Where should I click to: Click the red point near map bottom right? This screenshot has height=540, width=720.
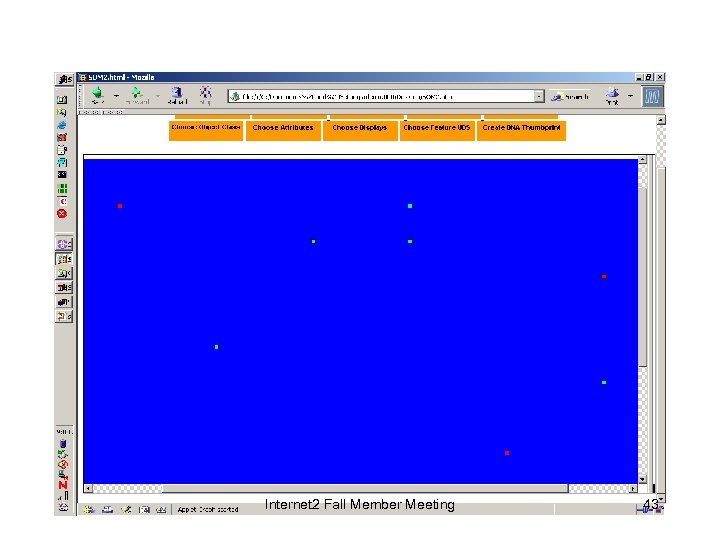coord(507,453)
